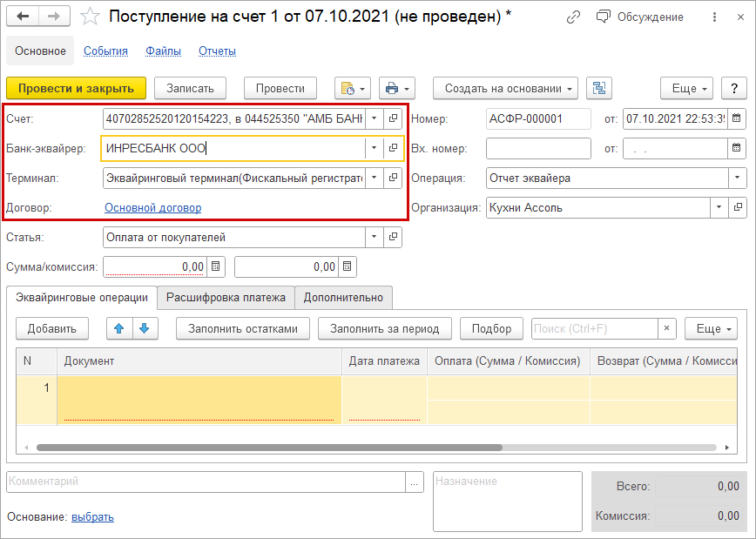The height and width of the screenshot is (539, 756).
Task: Open the Статья item card icon
Action: pos(393,237)
